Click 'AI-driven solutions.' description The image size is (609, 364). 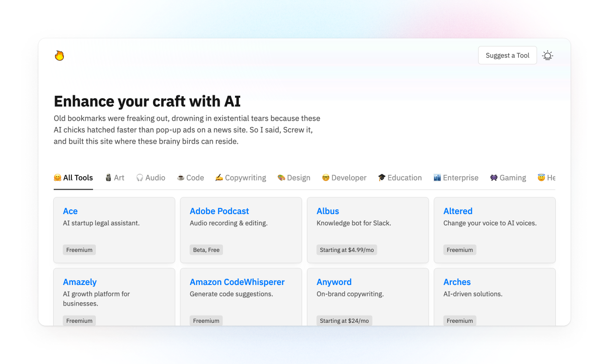coord(473,294)
